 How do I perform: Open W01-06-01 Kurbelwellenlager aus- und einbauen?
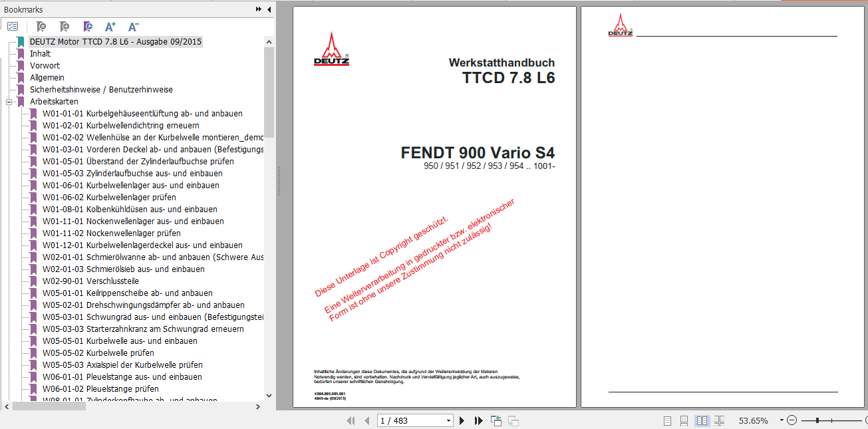coord(131,185)
